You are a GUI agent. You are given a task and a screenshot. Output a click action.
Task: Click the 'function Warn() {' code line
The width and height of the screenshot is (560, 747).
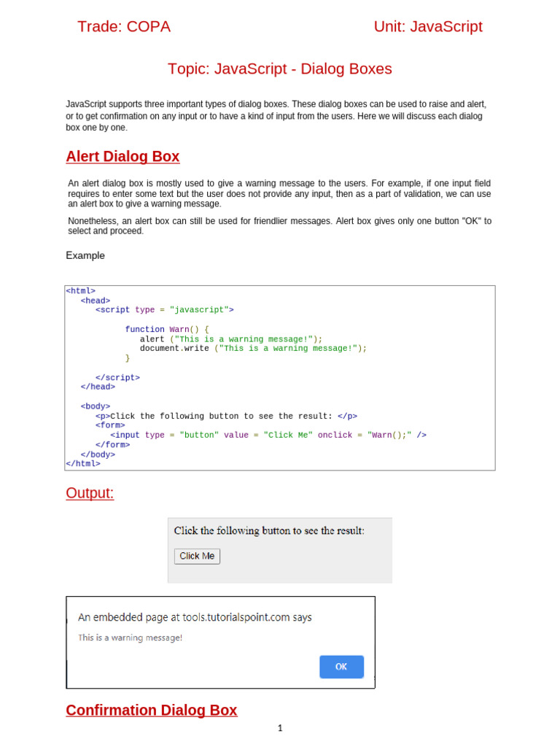pos(167,329)
